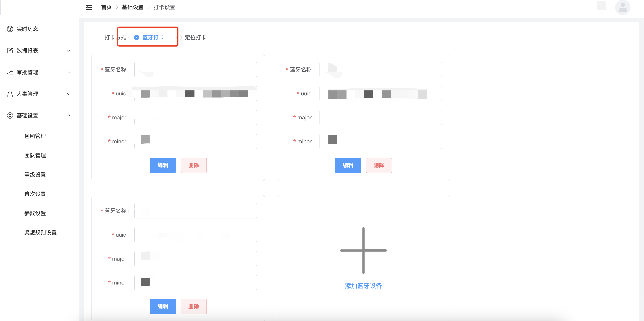Collapse the 基础设置 menu chevron
644x321 pixels.
coord(69,115)
